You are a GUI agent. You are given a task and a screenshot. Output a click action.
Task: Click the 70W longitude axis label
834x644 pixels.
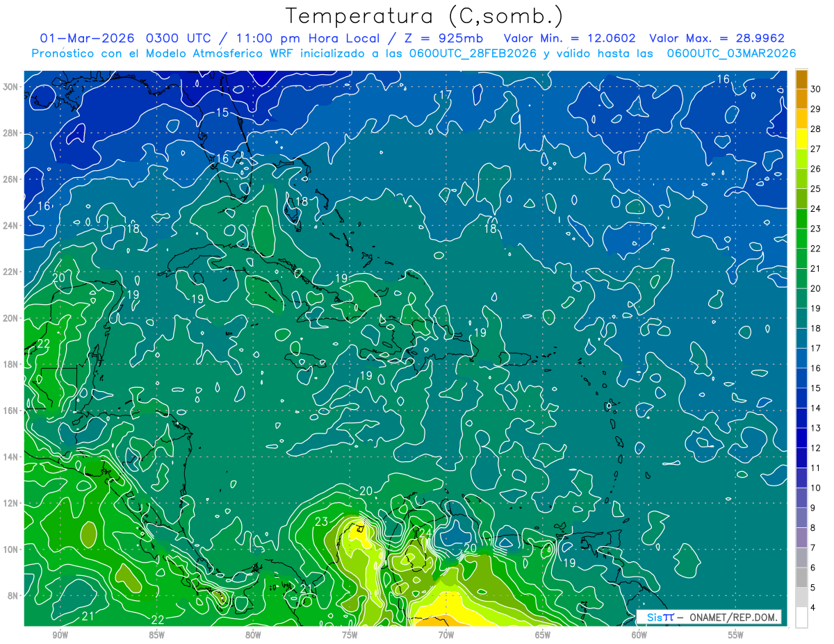coord(446,635)
